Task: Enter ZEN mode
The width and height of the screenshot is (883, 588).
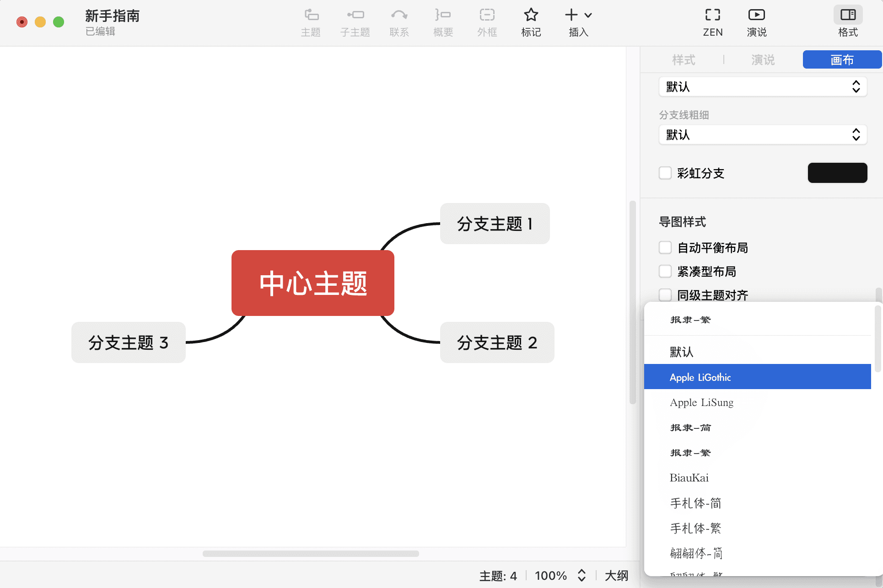Action: [712, 21]
